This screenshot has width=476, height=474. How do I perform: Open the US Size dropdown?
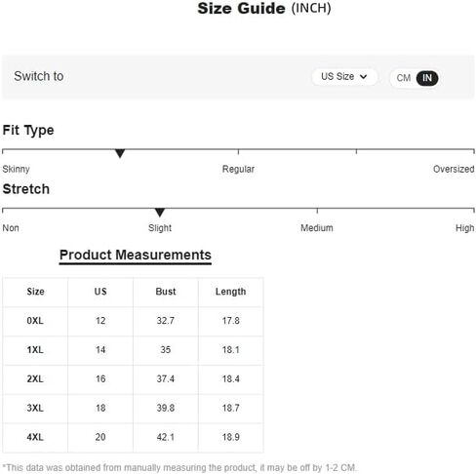[344, 77]
